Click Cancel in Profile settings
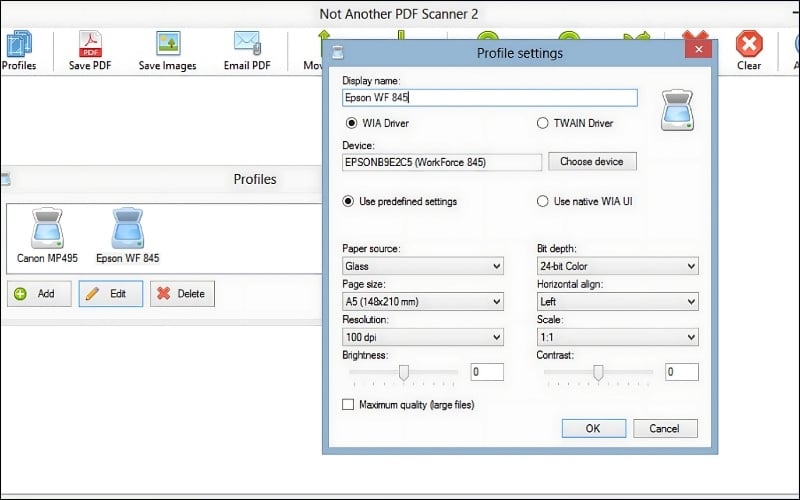The image size is (800, 500). (x=665, y=429)
